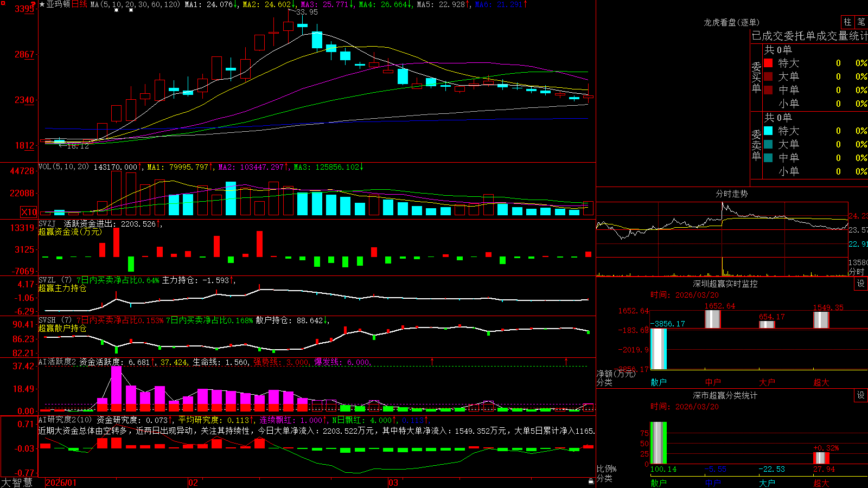Click the AI研究度2(10) indicator name
868x488 pixels.
[65, 420]
